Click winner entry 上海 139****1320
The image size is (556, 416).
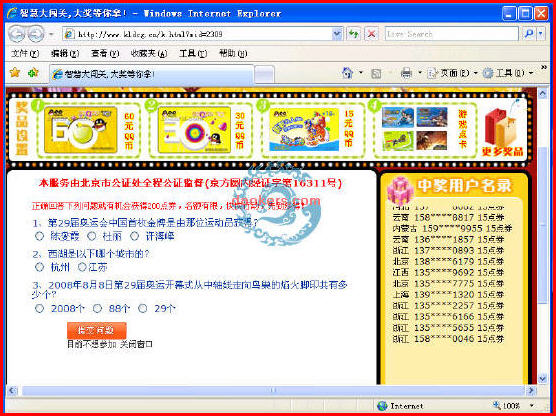point(448,294)
